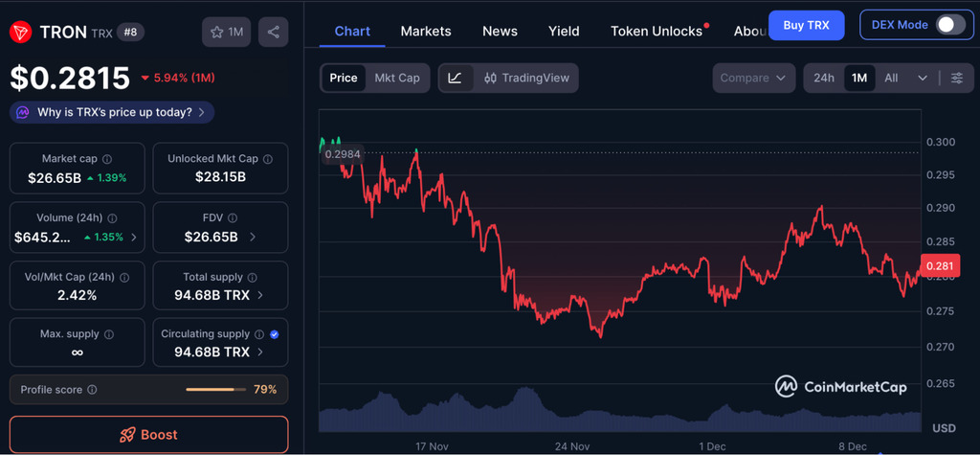Click the Profile score progress bar
This screenshot has height=455, width=980.
215,390
